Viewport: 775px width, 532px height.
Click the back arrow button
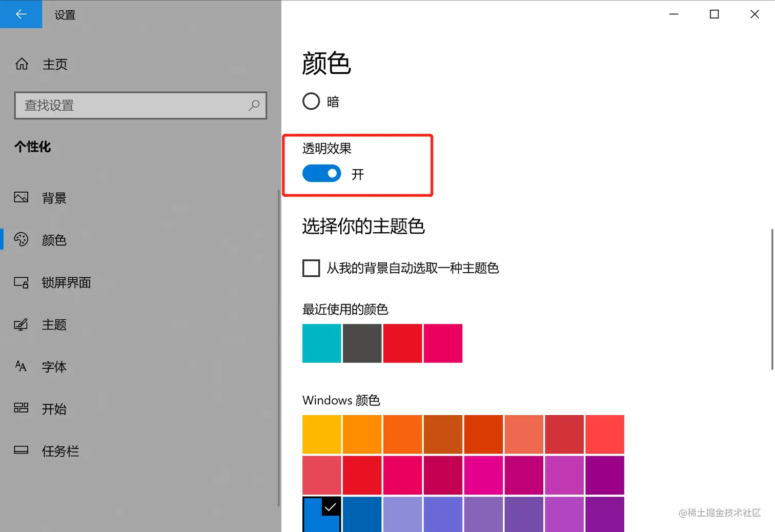pos(21,14)
